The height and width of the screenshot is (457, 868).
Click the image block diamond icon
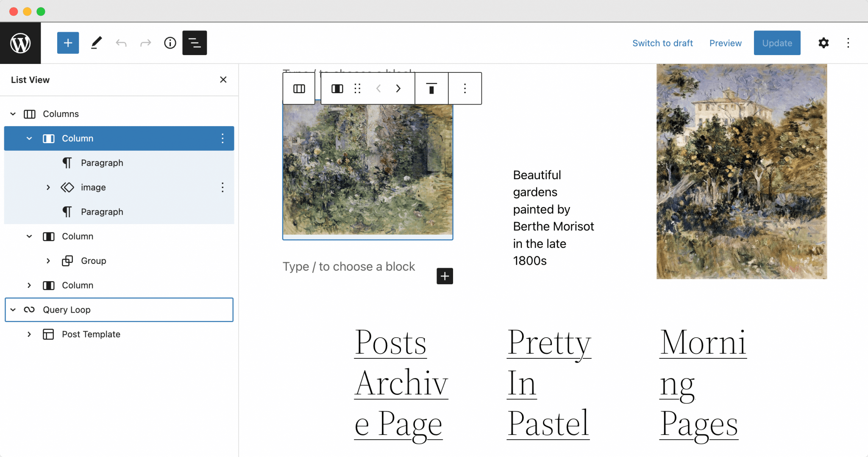[x=67, y=187]
